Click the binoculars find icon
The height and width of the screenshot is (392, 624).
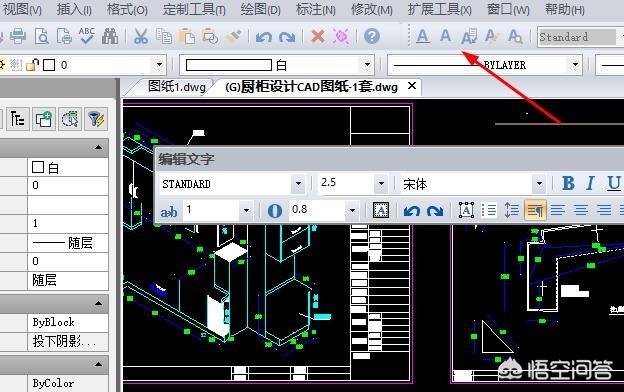(x=110, y=36)
